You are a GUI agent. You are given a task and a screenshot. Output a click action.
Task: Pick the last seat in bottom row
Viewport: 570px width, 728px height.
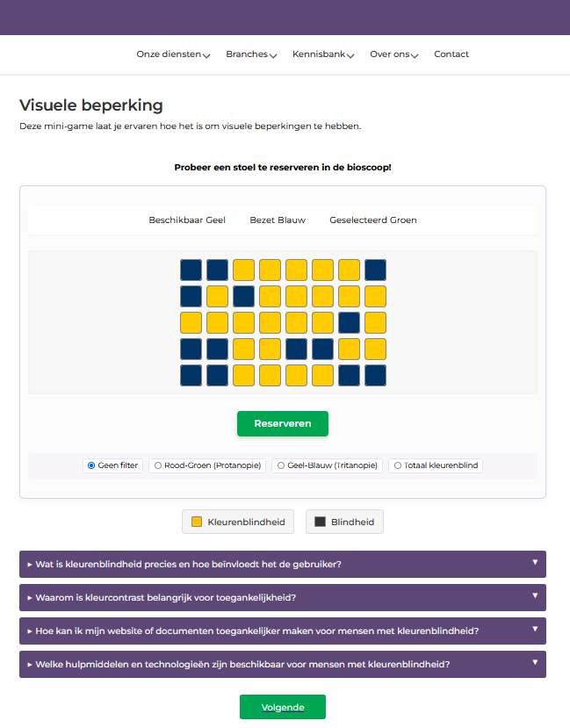375,375
